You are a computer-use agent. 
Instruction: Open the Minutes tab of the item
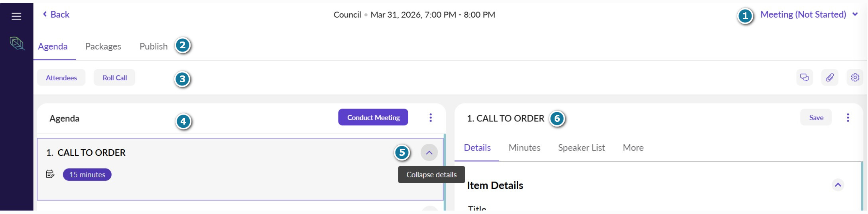click(x=524, y=148)
